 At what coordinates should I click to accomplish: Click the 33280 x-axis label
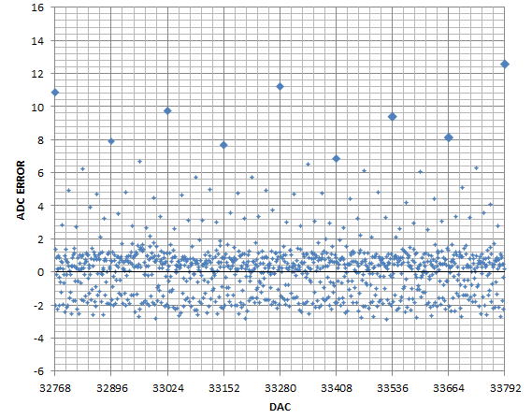click(280, 388)
